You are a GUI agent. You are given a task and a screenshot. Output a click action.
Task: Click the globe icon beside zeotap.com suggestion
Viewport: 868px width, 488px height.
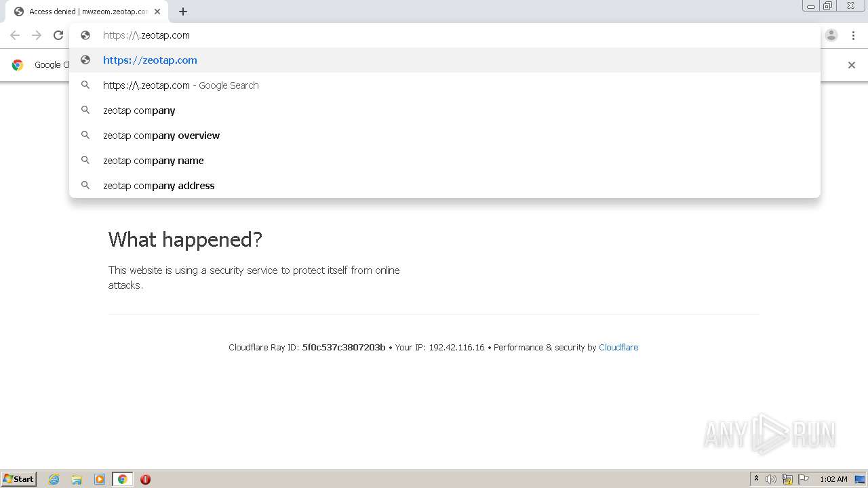(85, 60)
